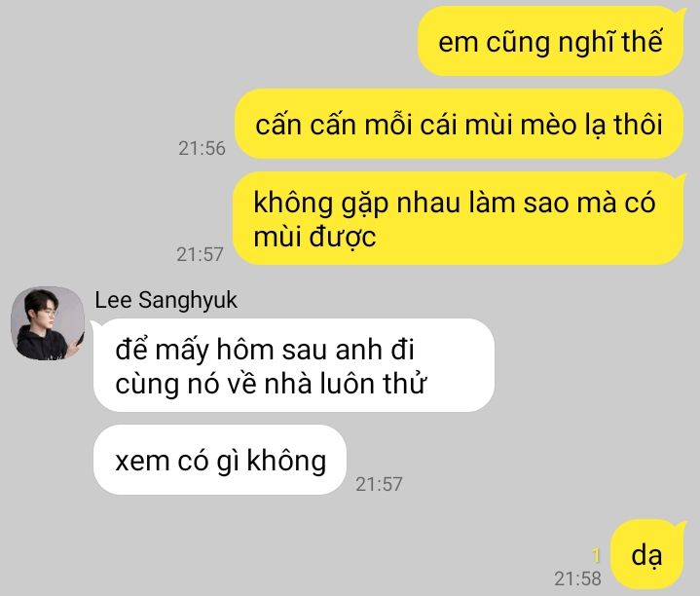Screen dimensions: 700x596
Task: Tap the 'không gặp nhau làm sao' message
Action: pos(459,218)
